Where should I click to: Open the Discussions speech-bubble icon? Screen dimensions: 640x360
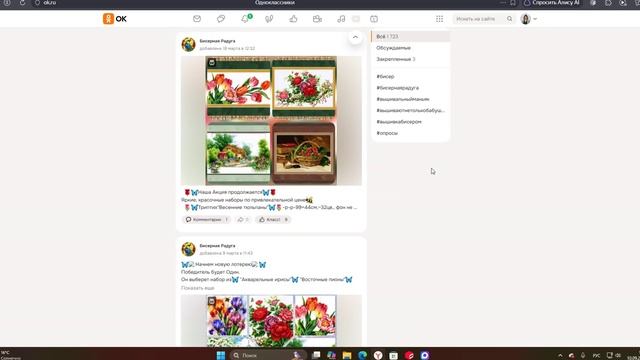click(x=221, y=19)
